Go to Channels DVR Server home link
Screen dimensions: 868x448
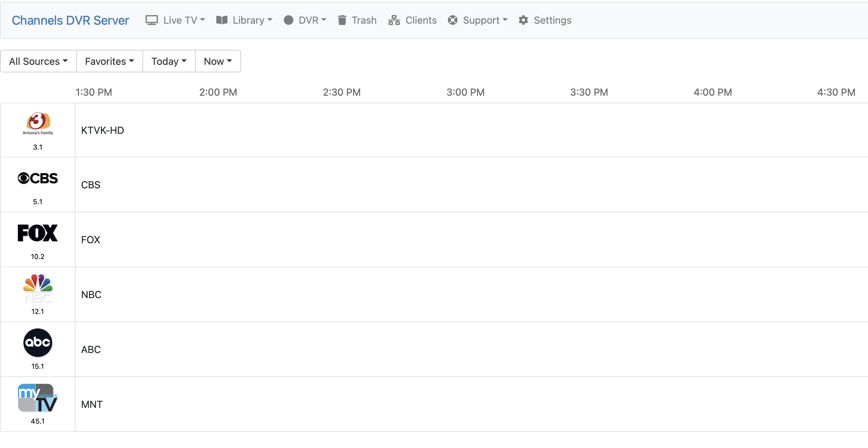coord(70,20)
